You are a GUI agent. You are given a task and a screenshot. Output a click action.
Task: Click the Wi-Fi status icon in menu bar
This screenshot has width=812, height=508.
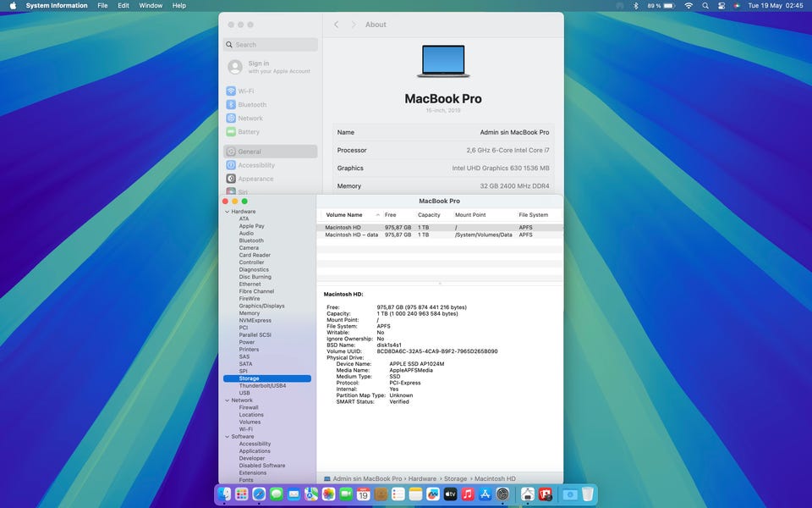[x=689, y=6]
